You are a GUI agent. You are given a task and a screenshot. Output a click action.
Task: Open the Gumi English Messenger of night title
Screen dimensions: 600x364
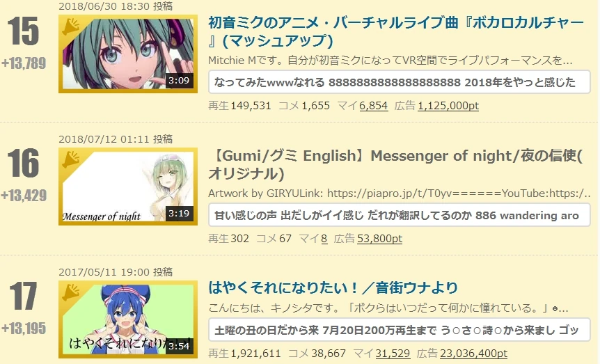pyautogui.click(x=395, y=164)
